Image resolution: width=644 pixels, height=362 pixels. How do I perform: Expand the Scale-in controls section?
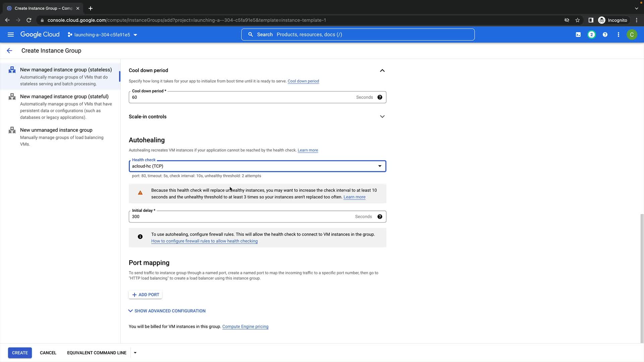[x=382, y=117]
